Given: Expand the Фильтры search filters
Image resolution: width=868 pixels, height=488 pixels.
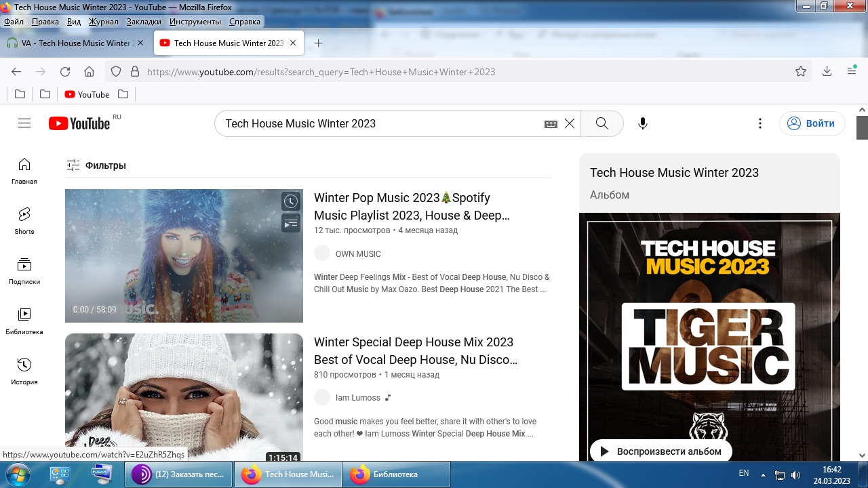Looking at the screenshot, I should tap(96, 165).
